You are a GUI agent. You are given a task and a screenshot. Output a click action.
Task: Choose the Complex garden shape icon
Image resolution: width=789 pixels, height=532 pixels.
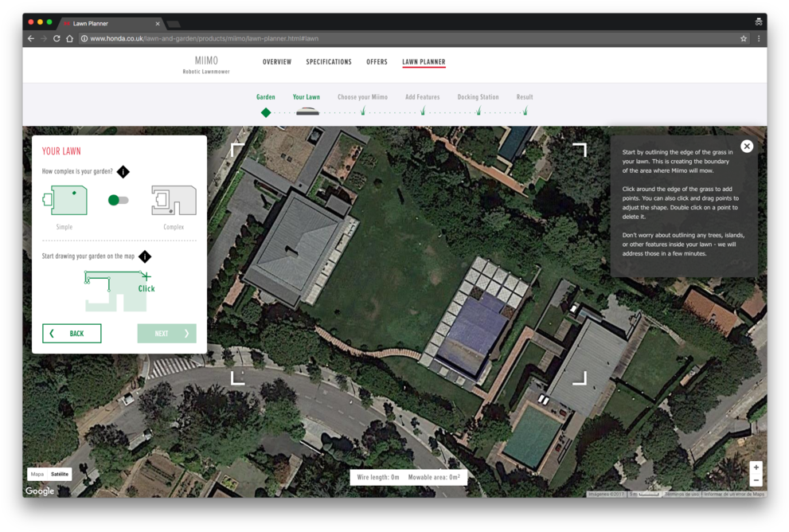[174, 201]
